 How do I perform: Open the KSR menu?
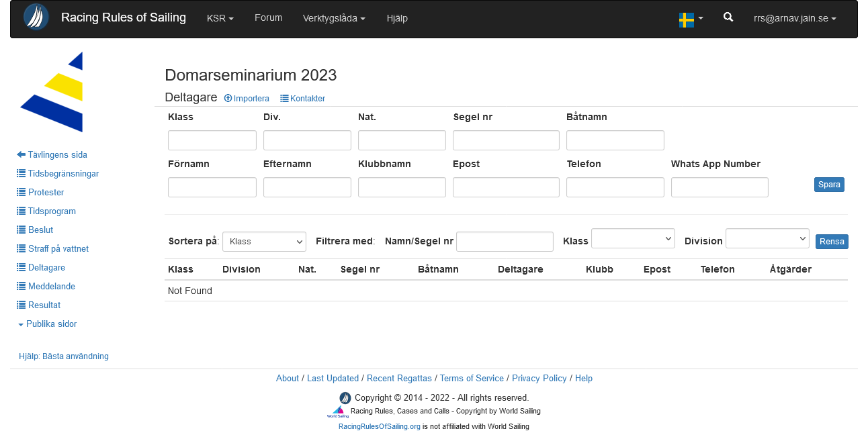click(x=220, y=19)
